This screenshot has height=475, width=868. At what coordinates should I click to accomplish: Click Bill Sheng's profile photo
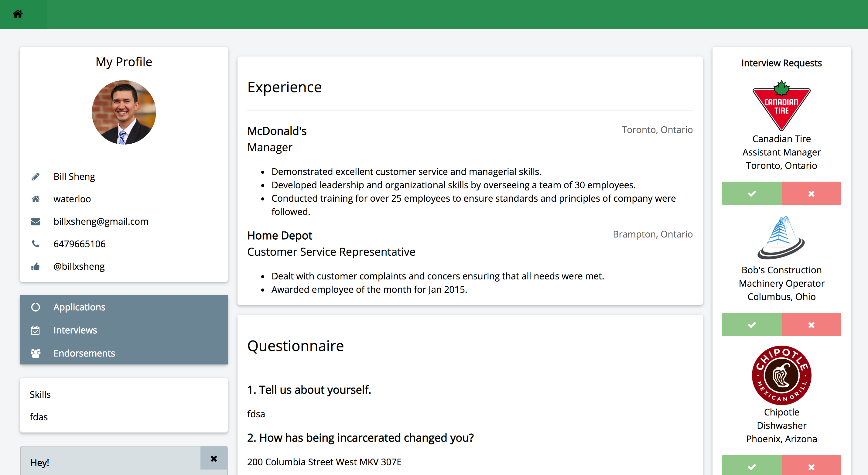pyautogui.click(x=124, y=112)
